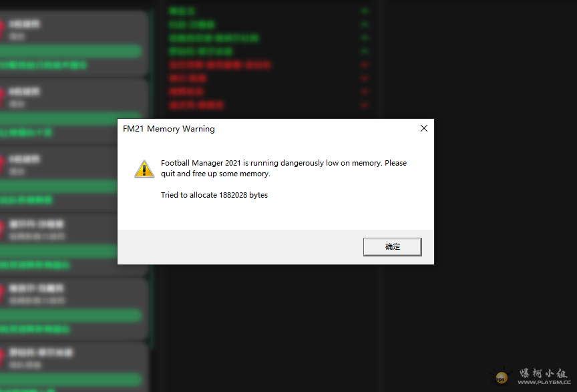Screen dimensions: 577x392
Task: Open the topmost blurred card in the left panel
Action: click(73, 43)
